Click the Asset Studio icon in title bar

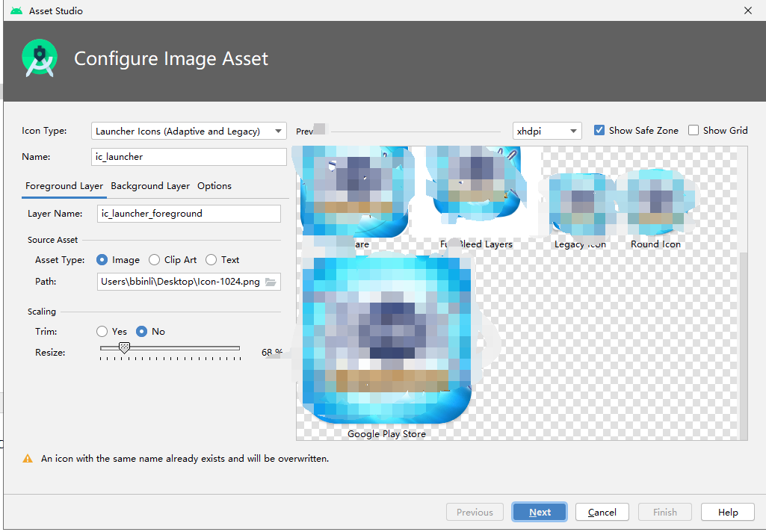tap(16, 10)
